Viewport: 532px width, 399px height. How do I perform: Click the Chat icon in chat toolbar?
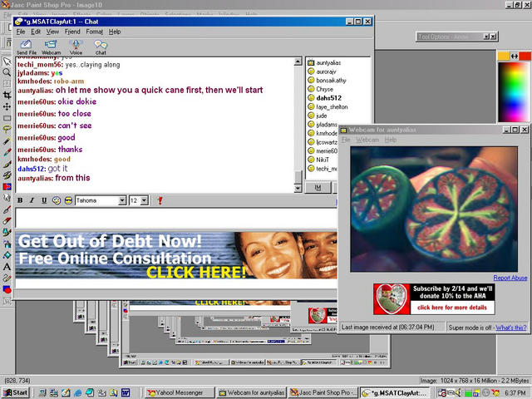coord(101,47)
